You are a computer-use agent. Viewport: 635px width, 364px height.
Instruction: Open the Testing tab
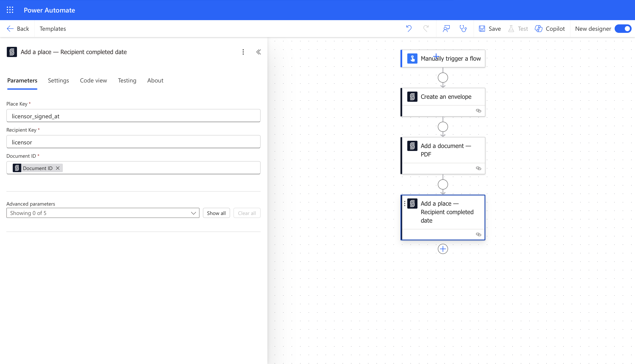(127, 81)
